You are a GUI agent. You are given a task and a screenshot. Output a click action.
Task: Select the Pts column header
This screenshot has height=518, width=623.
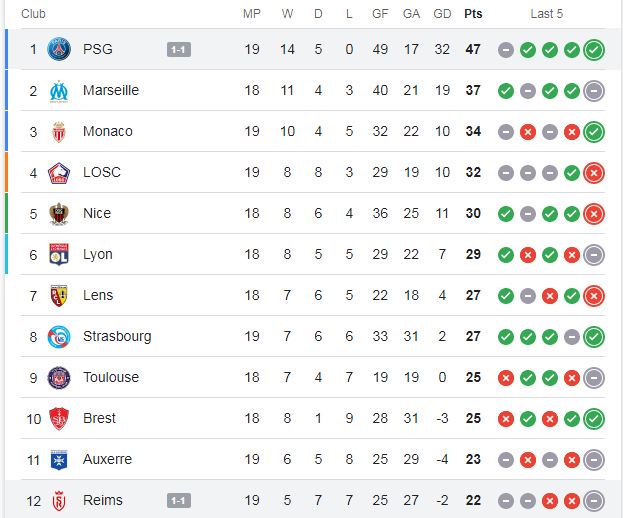point(473,14)
